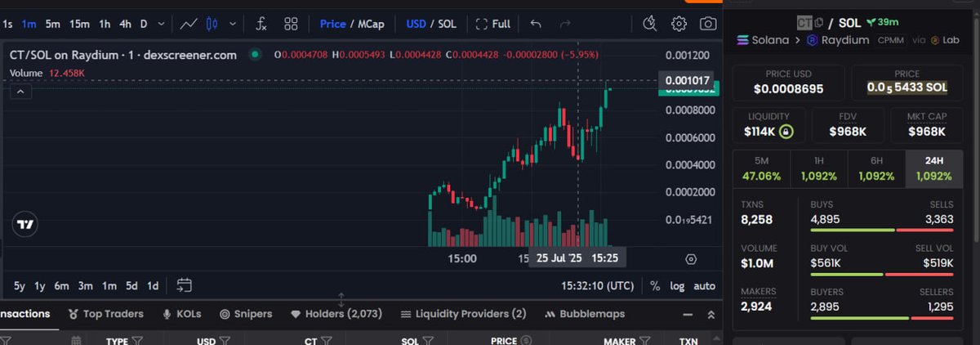Open the Snipers tab
980x345 pixels.
pyautogui.click(x=246, y=314)
